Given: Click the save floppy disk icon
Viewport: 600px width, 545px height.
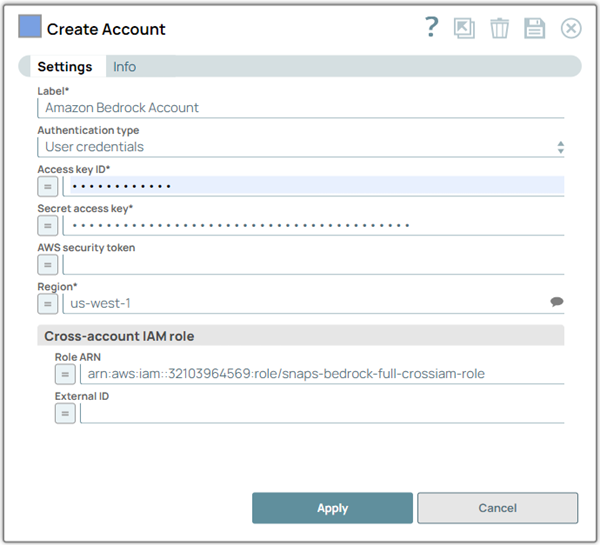Looking at the screenshot, I should (x=535, y=28).
